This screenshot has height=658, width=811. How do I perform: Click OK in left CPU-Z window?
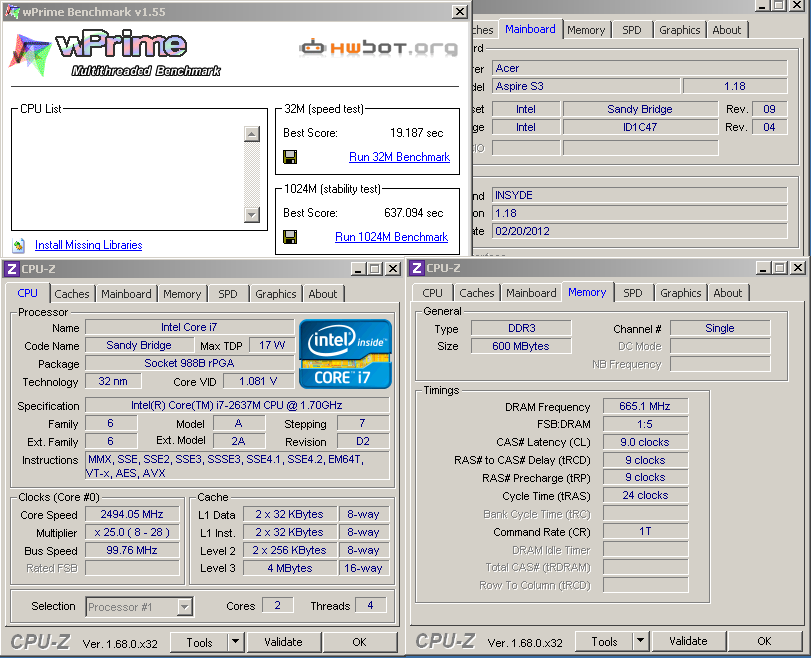pyautogui.click(x=359, y=642)
